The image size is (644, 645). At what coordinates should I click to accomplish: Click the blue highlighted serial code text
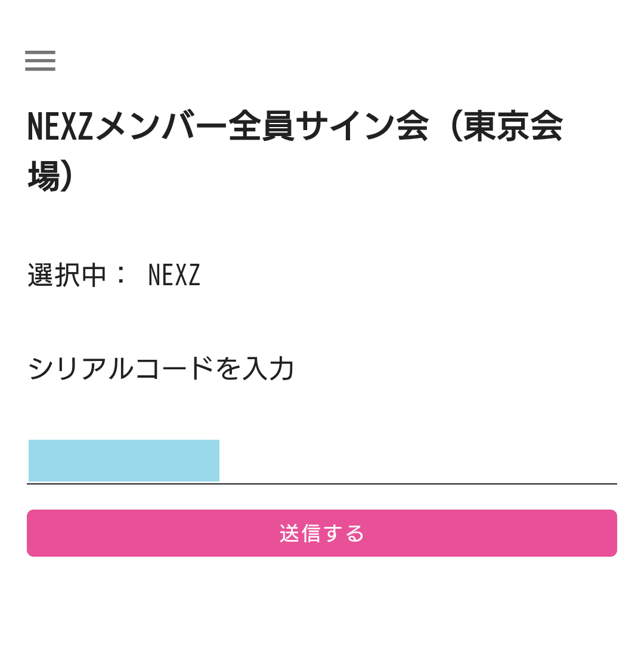(x=123, y=460)
